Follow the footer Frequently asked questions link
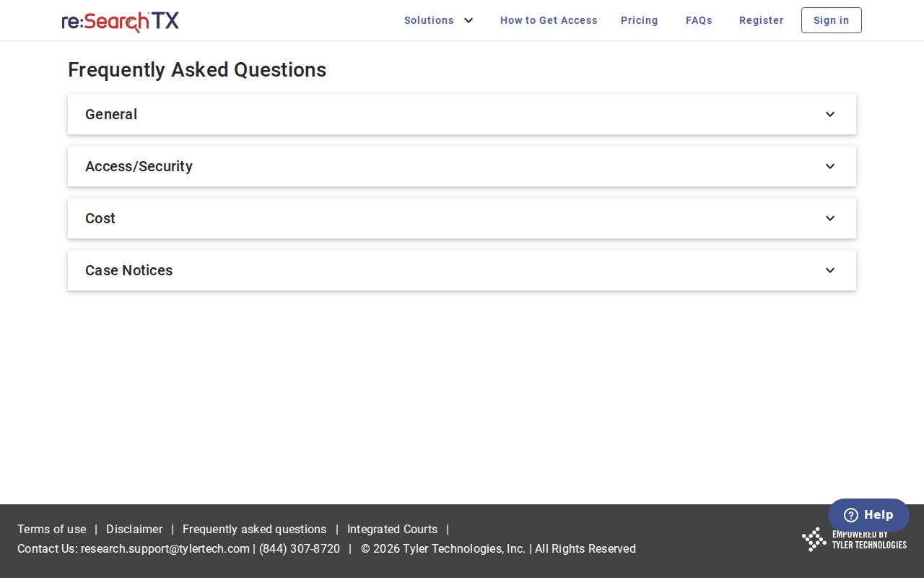 tap(254, 529)
